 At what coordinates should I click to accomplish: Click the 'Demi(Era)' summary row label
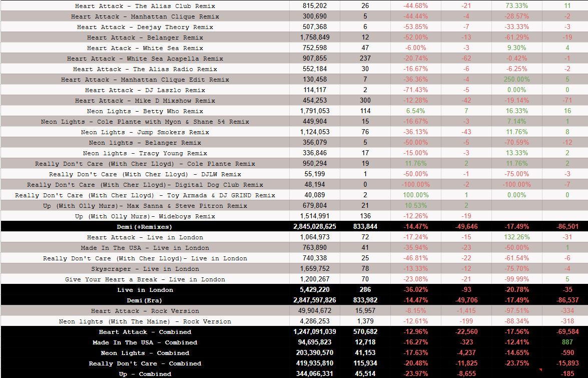pyautogui.click(x=145, y=300)
